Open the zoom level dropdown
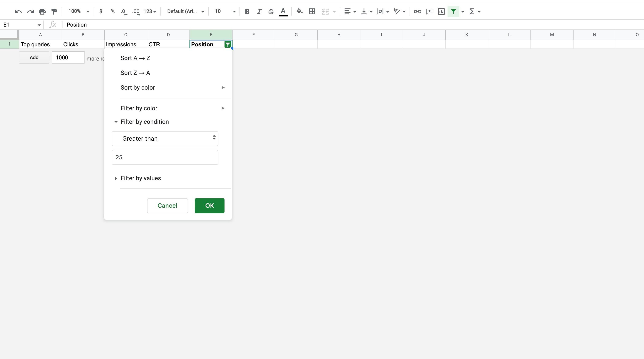The width and height of the screenshot is (644, 359). tap(78, 12)
